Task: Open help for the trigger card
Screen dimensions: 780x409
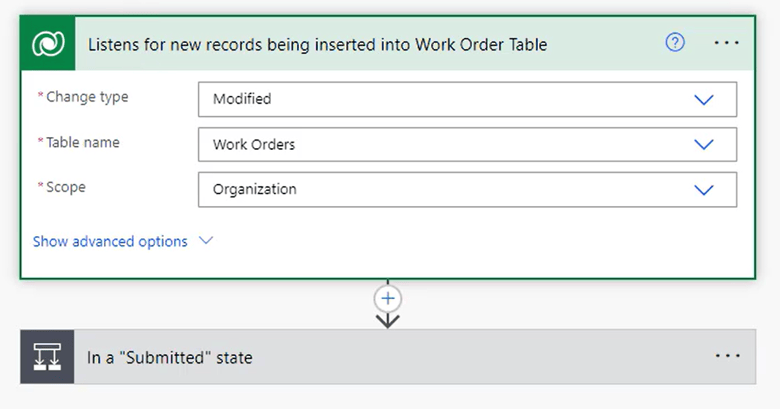Action: pos(675,43)
